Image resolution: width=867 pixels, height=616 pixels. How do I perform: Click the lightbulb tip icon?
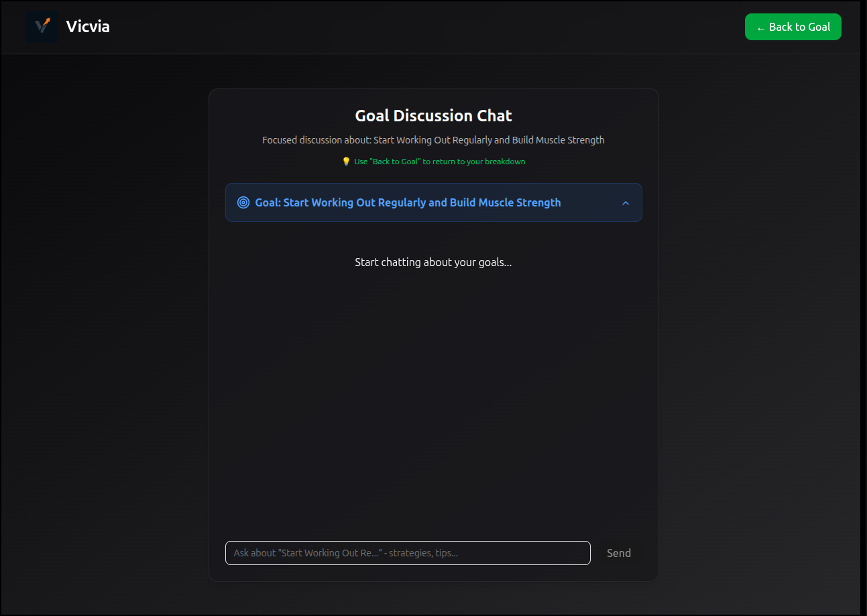(346, 161)
